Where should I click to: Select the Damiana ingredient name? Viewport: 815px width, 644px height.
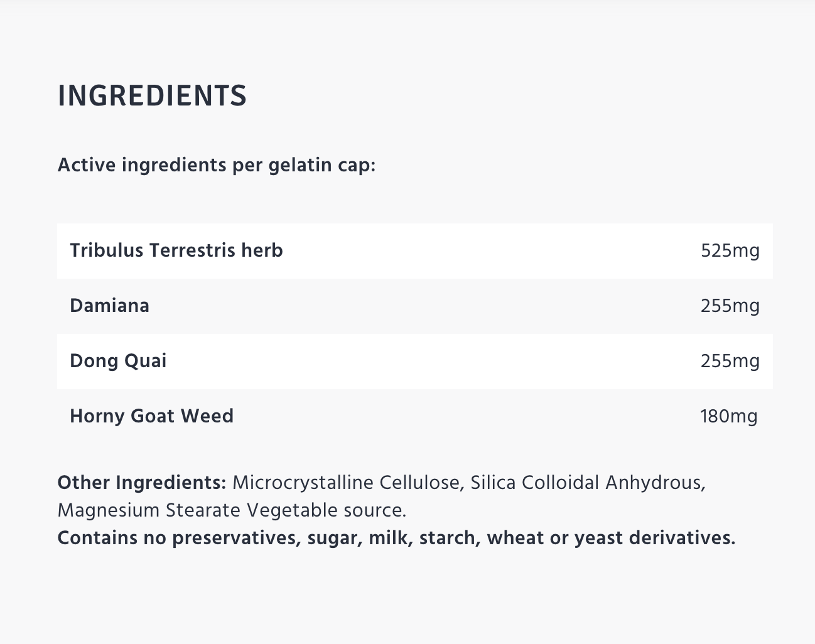click(x=110, y=306)
